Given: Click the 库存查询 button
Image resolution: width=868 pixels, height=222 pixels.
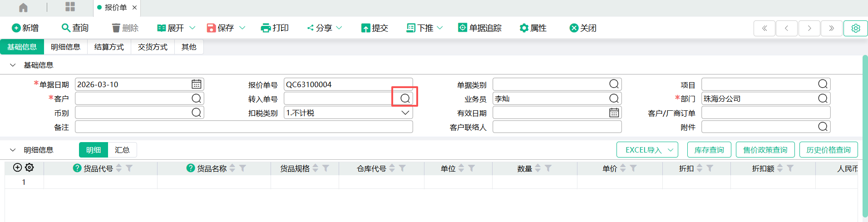Looking at the screenshot, I should (x=709, y=150).
